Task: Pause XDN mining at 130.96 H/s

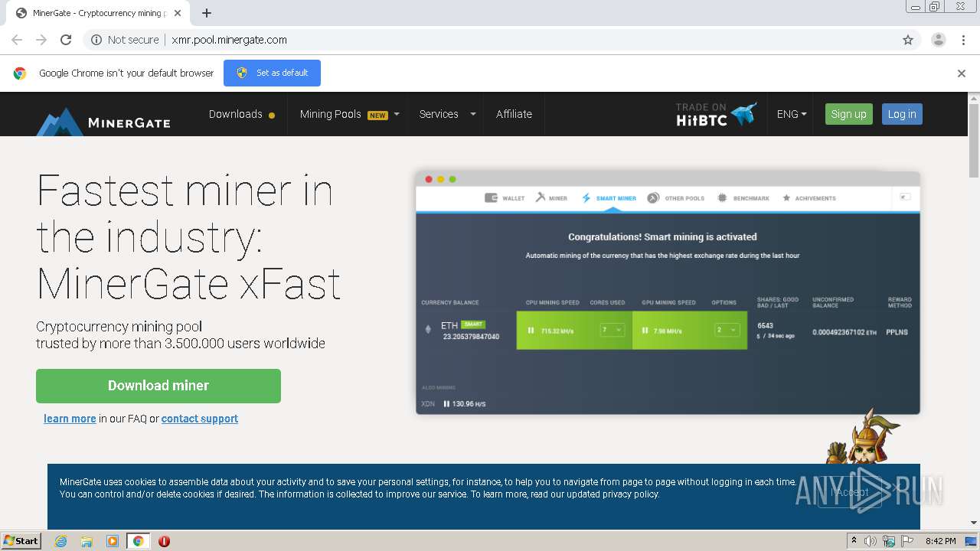Action: (x=446, y=403)
